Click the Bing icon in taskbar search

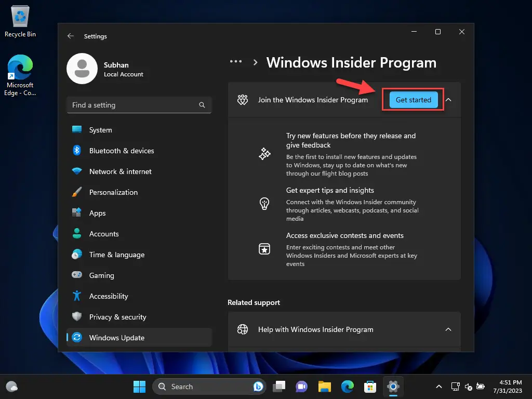pyautogui.click(x=258, y=387)
